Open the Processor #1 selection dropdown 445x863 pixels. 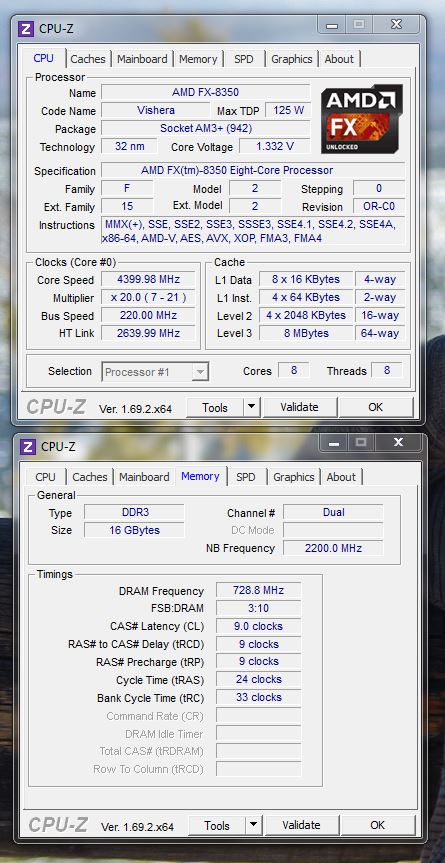click(x=155, y=372)
